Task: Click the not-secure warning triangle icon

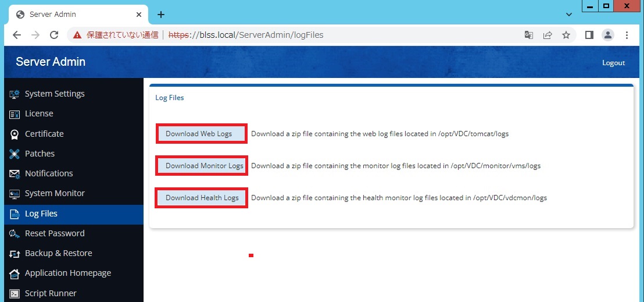Action: tap(77, 35)
